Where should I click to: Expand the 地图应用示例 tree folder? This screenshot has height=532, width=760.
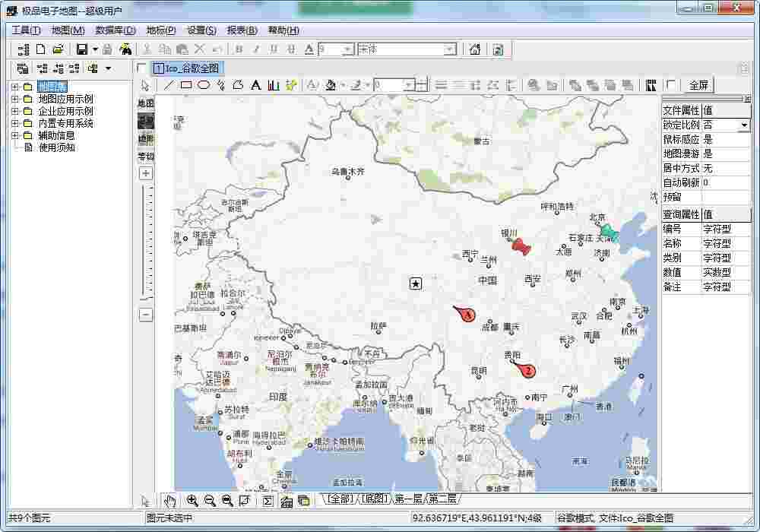pyautogui.click(x=14, y=99)
